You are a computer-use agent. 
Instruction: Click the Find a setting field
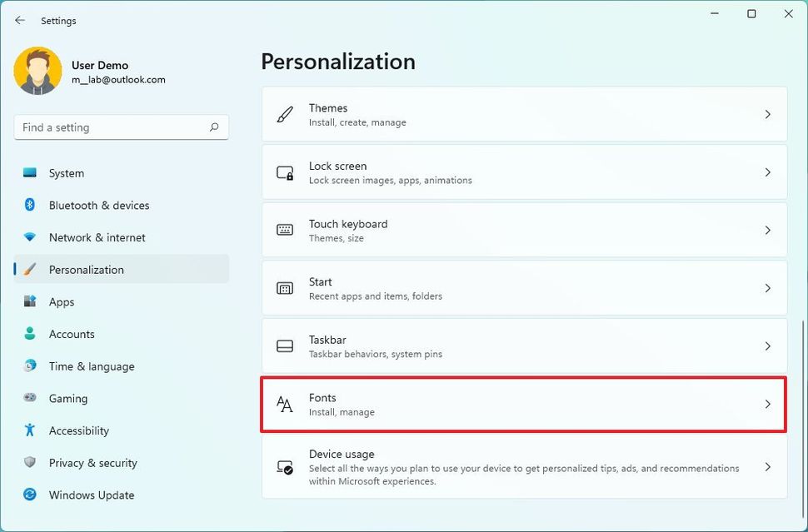[121, 127]
